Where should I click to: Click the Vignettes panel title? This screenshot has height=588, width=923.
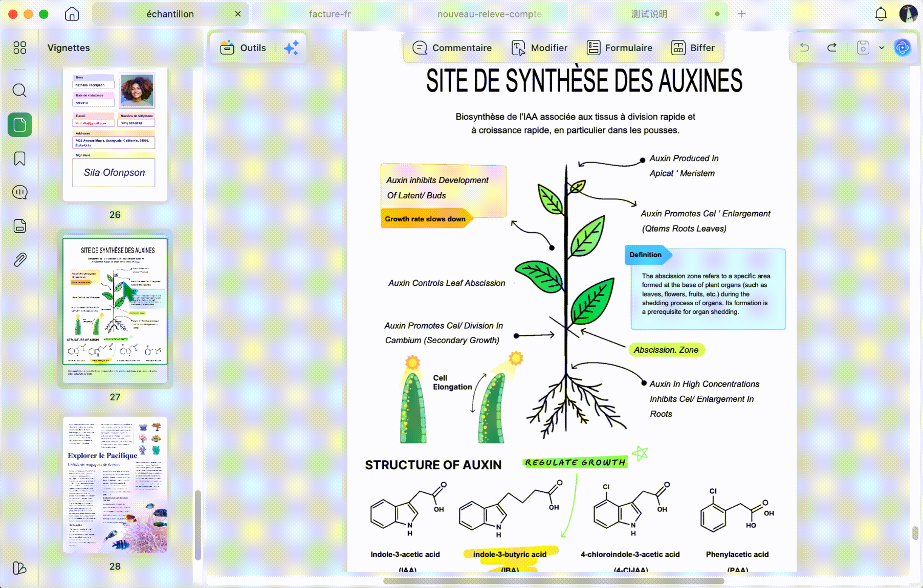click(x=69, y=48)
